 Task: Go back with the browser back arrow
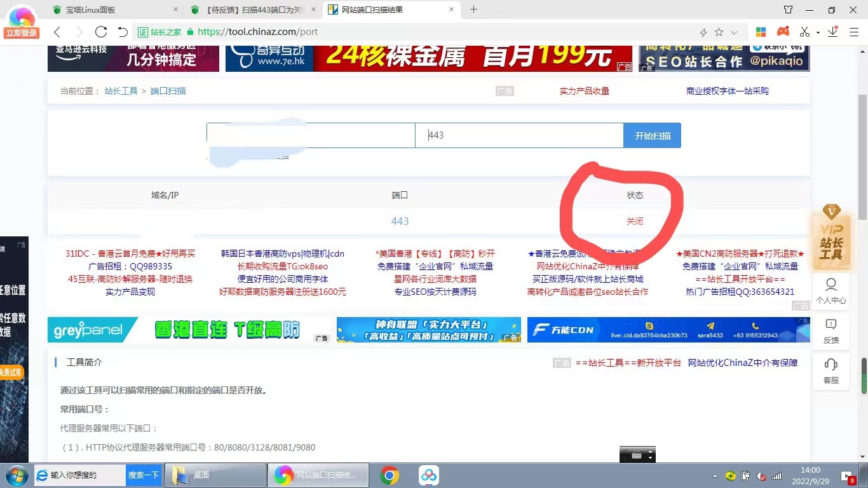click(57, 32)
